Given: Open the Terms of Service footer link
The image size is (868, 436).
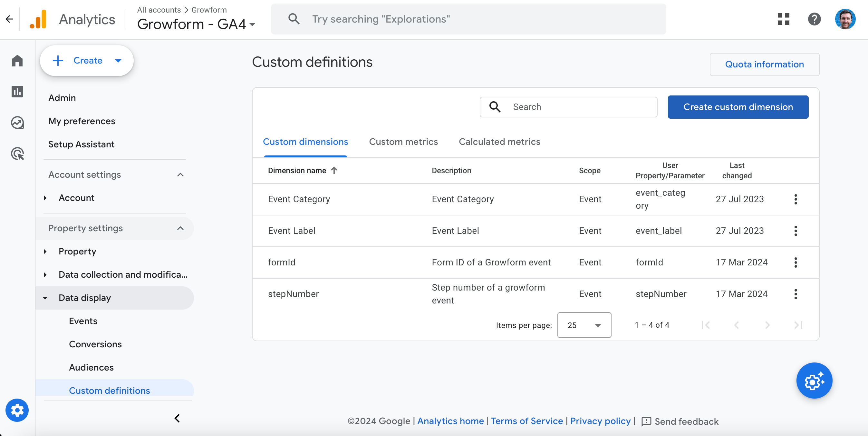Looking at the screenshot, I should point(527,421).
